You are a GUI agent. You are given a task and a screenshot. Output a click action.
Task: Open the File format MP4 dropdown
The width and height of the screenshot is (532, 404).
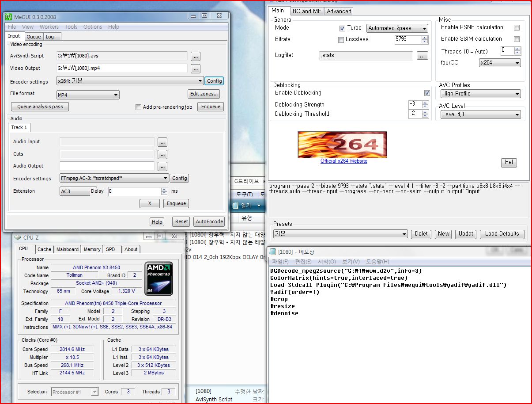point(88,95)
